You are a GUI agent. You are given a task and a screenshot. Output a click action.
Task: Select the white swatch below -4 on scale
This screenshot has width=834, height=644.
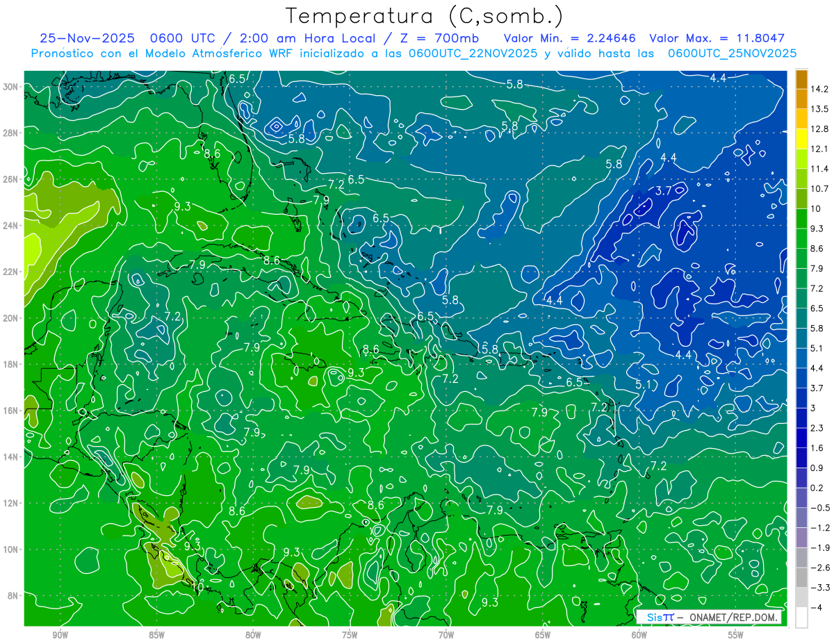[801, 618]
